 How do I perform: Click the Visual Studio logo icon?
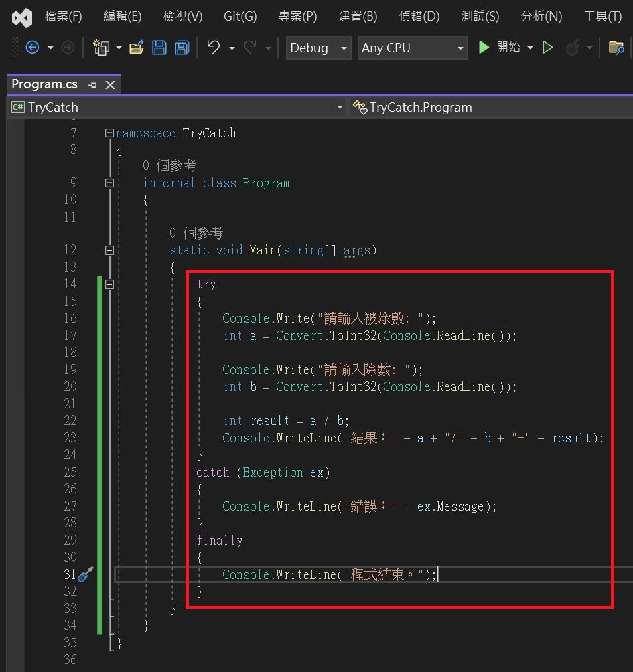(x=22, y=17)
